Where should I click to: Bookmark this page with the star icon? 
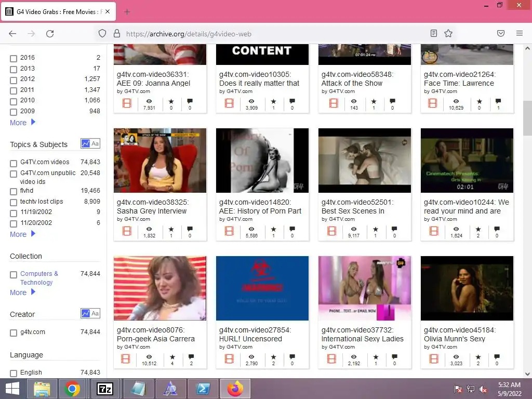click(x=448, y=33)
